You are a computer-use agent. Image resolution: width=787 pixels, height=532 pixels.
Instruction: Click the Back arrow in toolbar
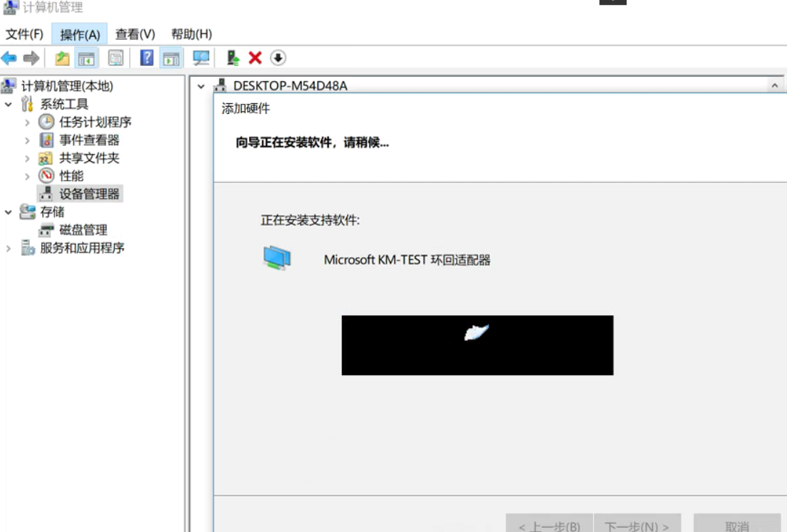[x=9, y=58]
